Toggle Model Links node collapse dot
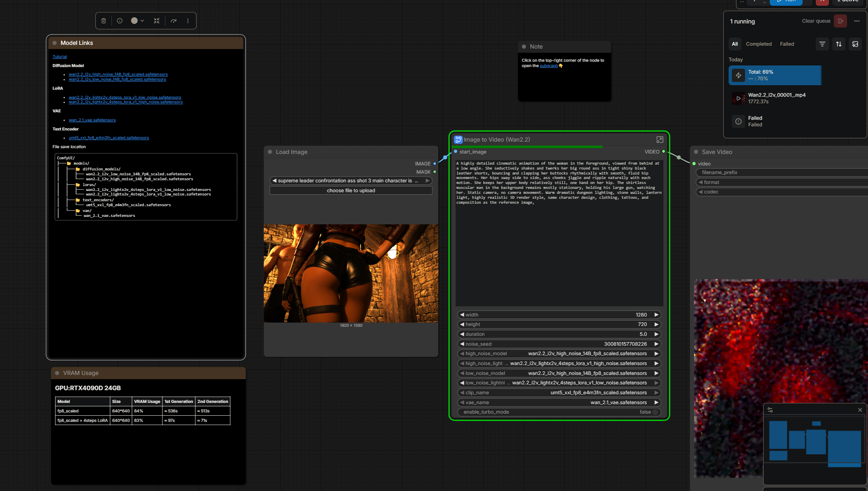868x491 pixels. (55, 43)
